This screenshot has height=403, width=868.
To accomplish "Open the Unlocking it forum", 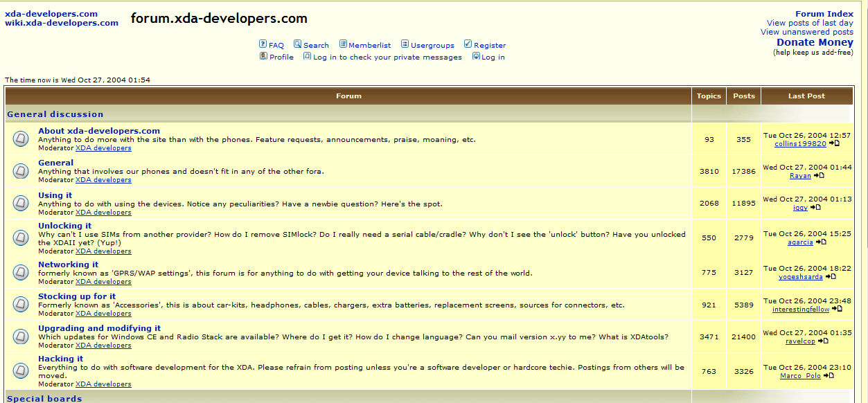I will [64, 226].
